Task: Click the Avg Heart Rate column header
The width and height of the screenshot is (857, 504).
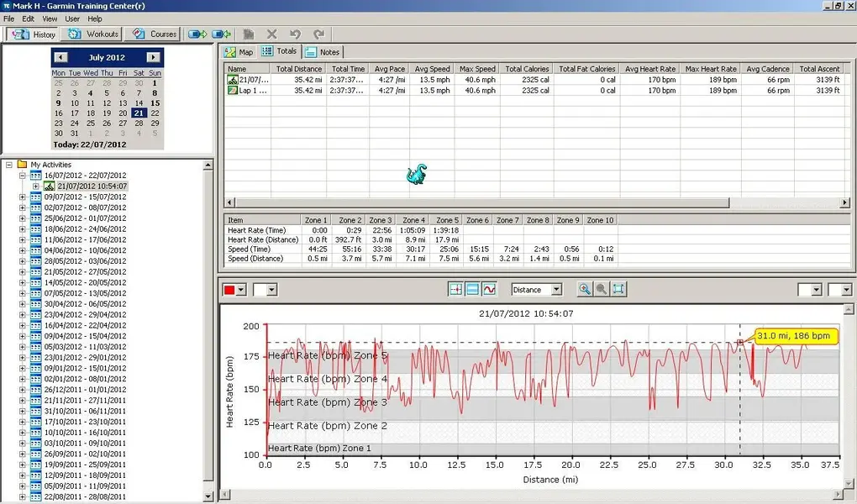Action: [x=649, y=69]
